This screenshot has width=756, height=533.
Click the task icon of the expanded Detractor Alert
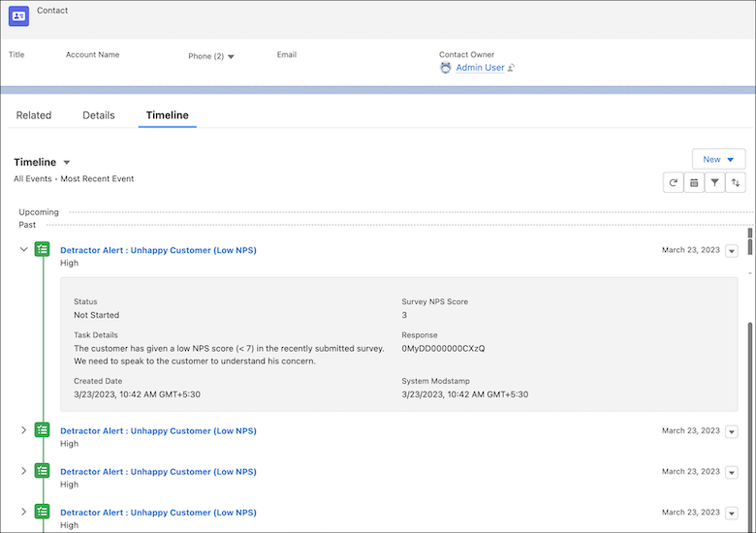click(42, 250)
